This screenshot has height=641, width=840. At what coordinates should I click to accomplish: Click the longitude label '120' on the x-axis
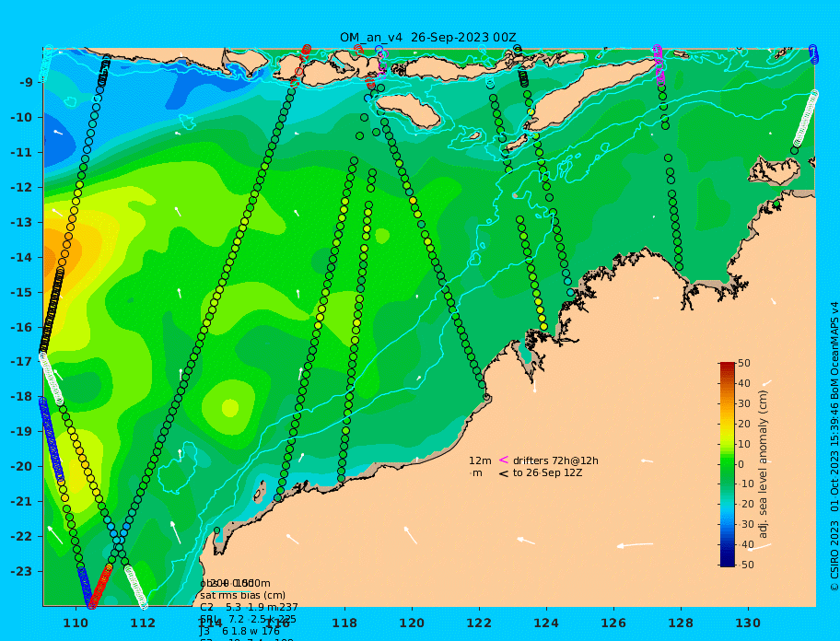click(x=412, y=623)
